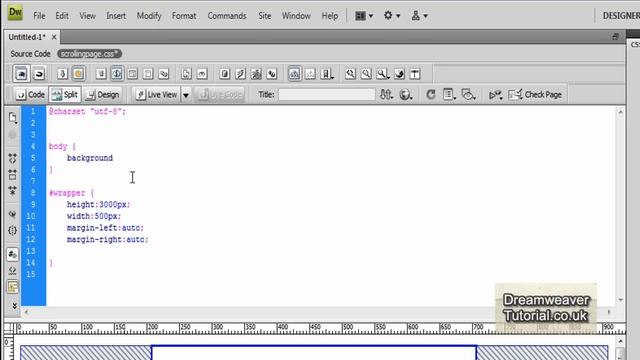The image size is (640, 360).
Task: Click the 'body {' selector line
Action: [x=62, y=146]
